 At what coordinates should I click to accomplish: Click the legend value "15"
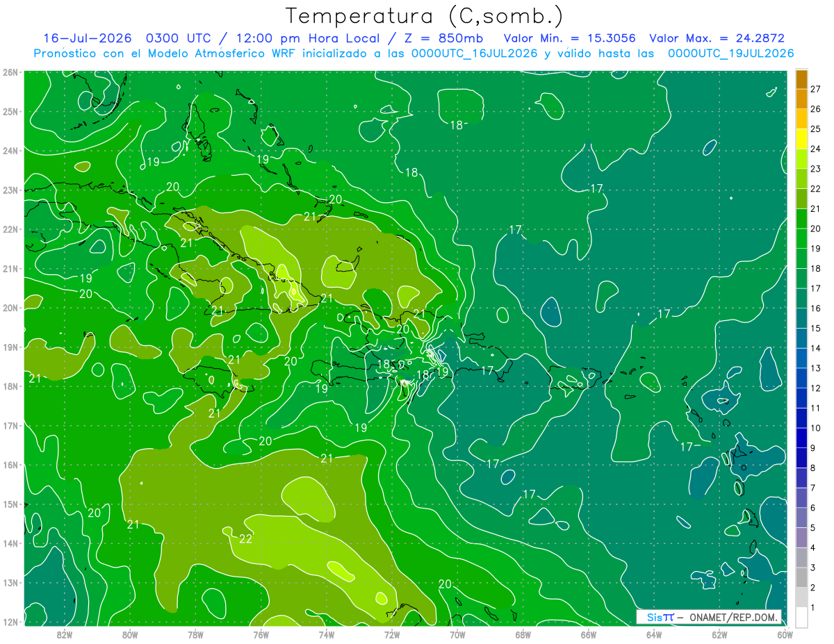pos(816,328)
